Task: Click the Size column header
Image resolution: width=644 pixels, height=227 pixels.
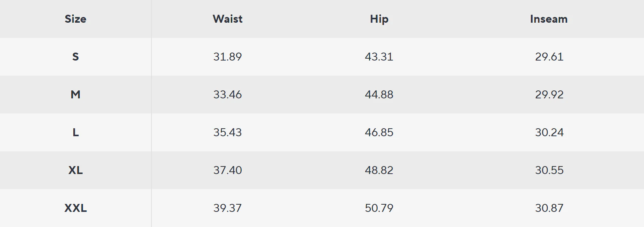Action: tap(76, 19)
